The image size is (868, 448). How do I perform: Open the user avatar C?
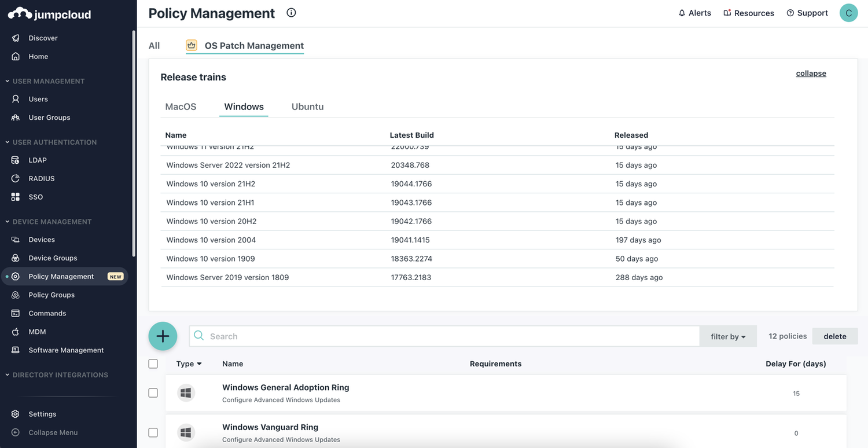(x=849, y=13)
